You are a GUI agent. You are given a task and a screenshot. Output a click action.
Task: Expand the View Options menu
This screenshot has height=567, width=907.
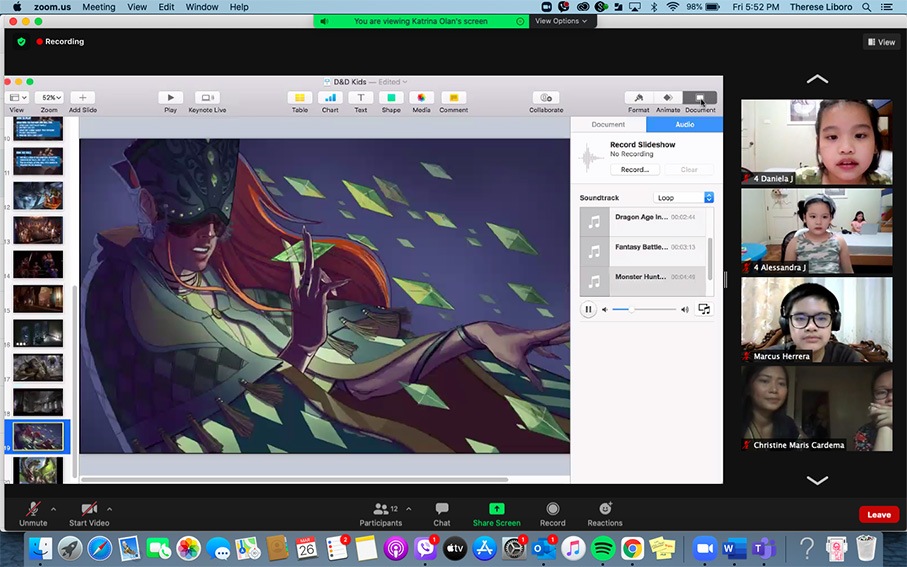tap(561, 21)
